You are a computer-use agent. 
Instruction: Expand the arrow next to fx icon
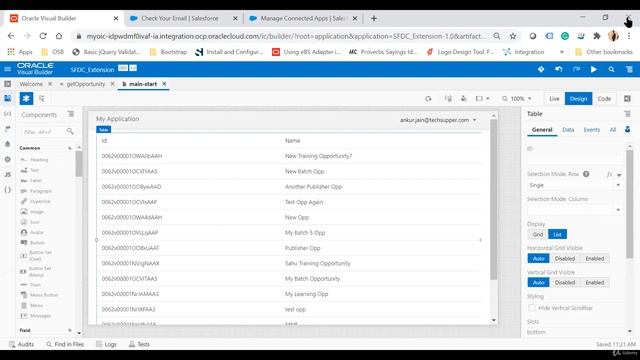click(619, 175)
